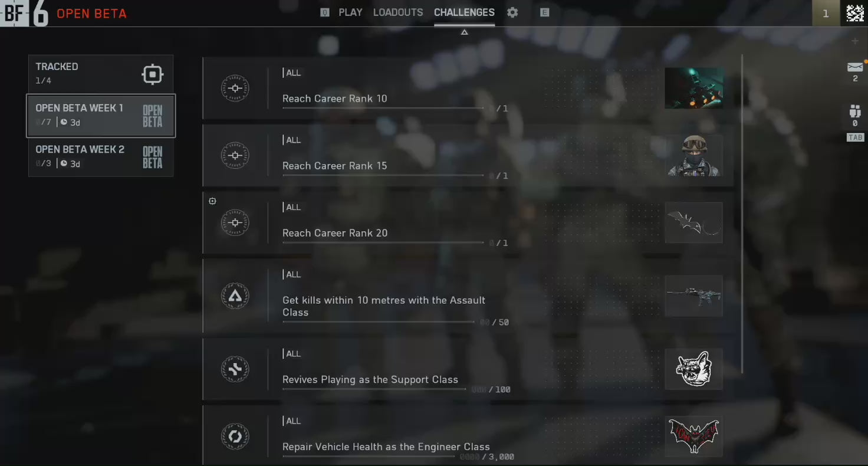Click the badge icon for Reach Career Rank 15
The height and width of the screenshot is (466, 868).
tap(235, 156)
